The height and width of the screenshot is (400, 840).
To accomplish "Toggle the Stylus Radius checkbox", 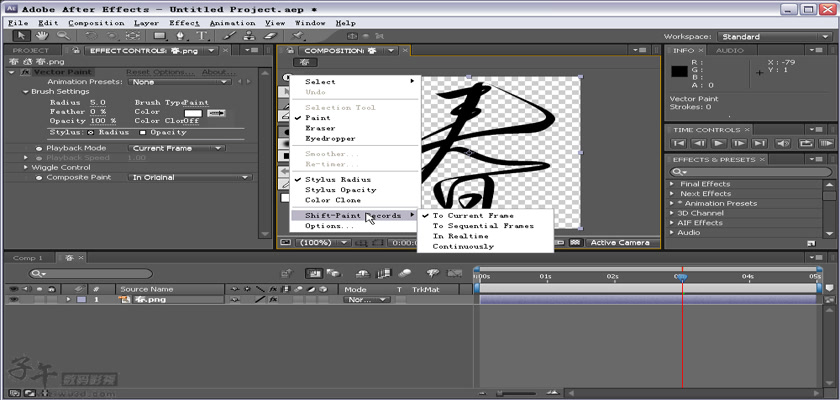I will (x=91, y=132).
